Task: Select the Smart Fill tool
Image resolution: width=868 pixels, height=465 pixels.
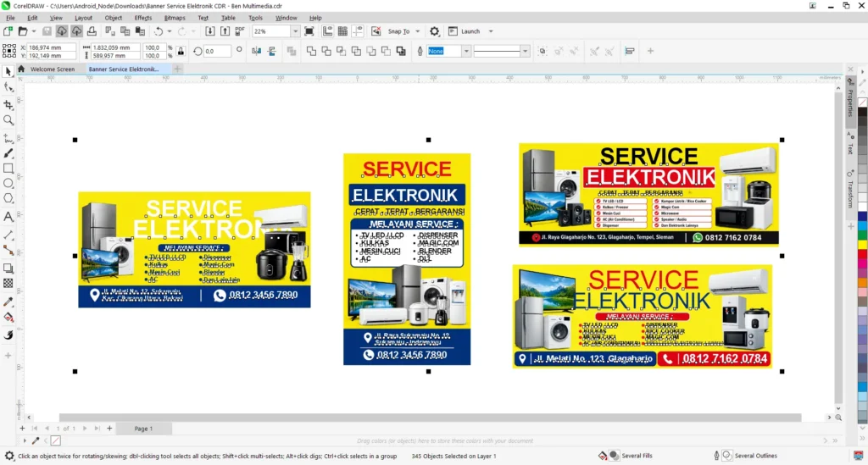Action: tap(8, 335)
